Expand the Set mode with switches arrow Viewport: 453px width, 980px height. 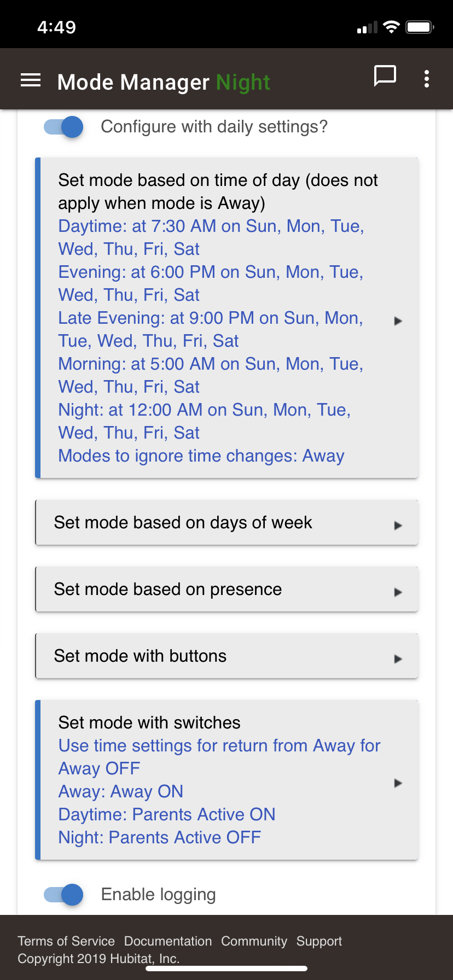tap(398, 783)
